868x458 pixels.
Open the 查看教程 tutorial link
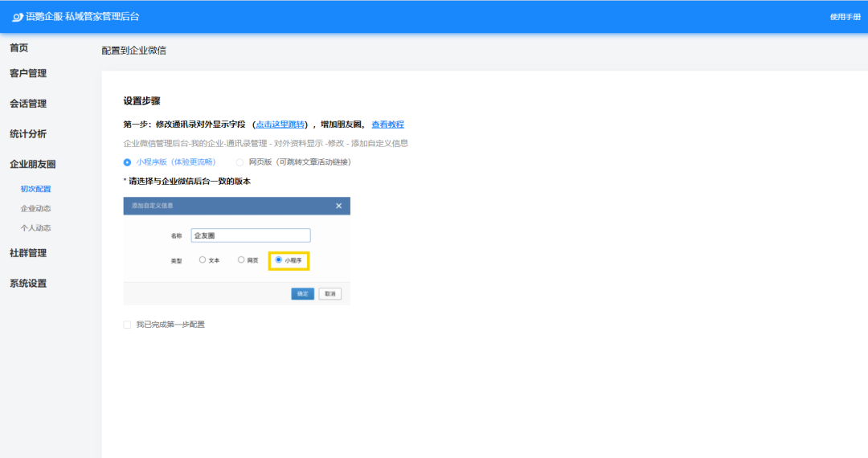click(387, 125)
